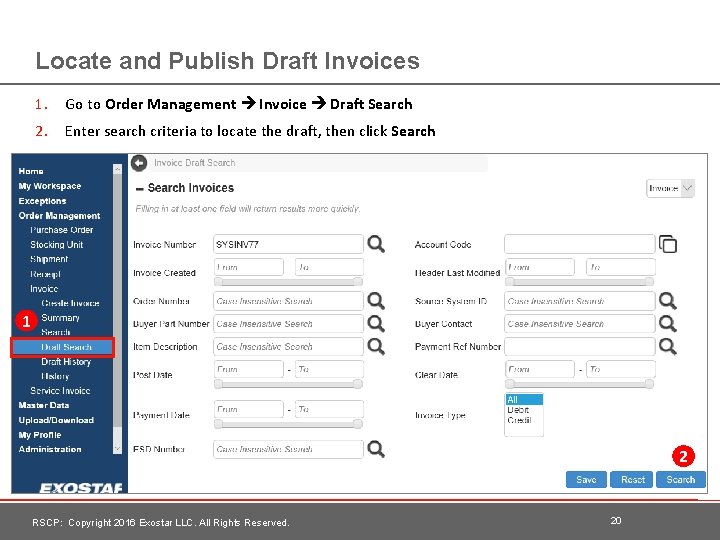Open the Order Number lookup magnifier
The image size is (720, 540).
pos(376,301)
